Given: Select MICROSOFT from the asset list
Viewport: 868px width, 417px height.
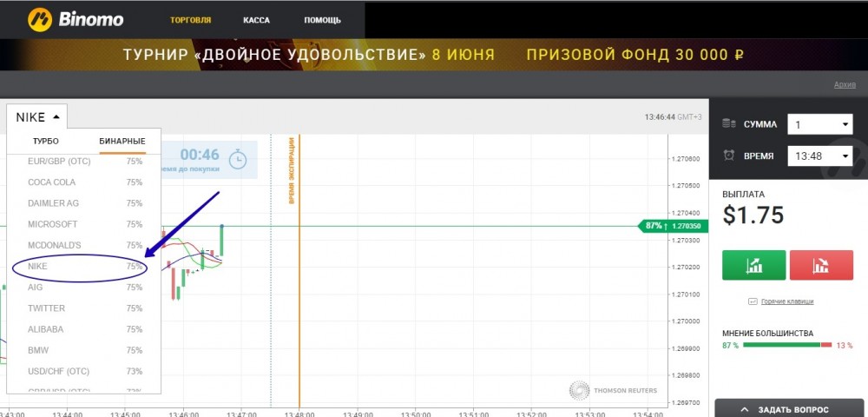Looking at the screenshot, I should coord(85,224).
